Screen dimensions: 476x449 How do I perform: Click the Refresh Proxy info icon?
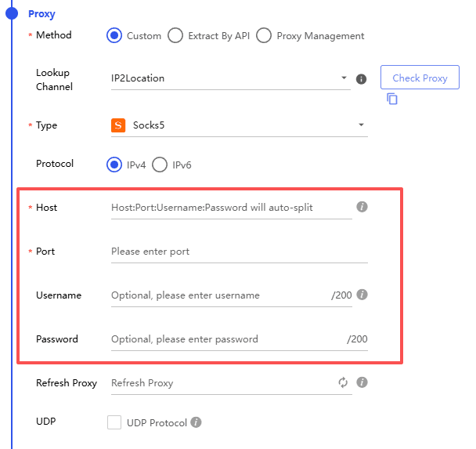point(362,383)
